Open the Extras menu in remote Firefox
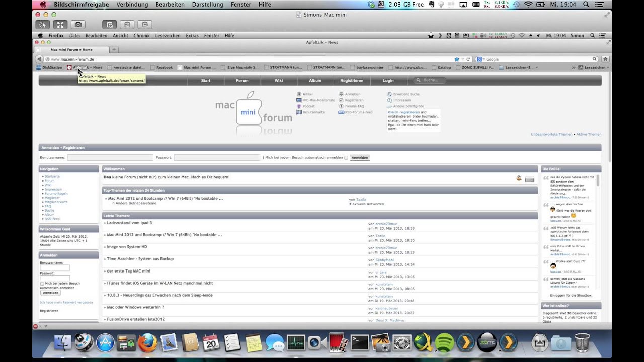 click(192, 36)
